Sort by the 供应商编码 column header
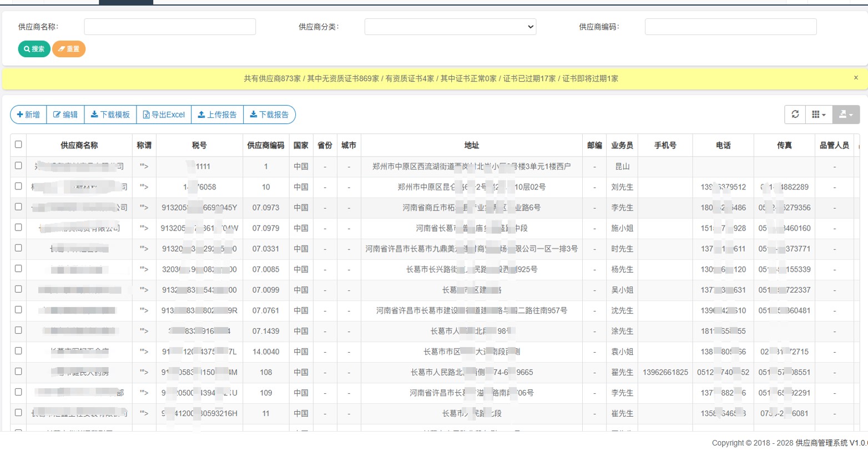Screen dimensions: 868x450 click(x=265, y=146)
